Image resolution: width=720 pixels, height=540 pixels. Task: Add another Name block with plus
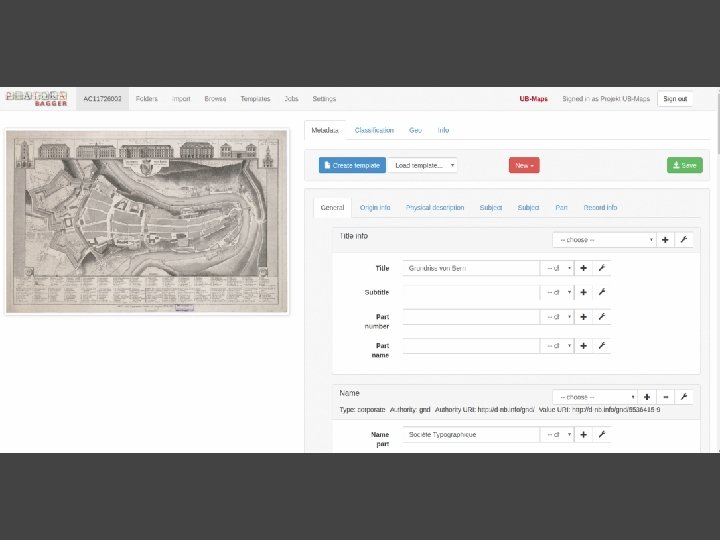click(x=647, y=397)
